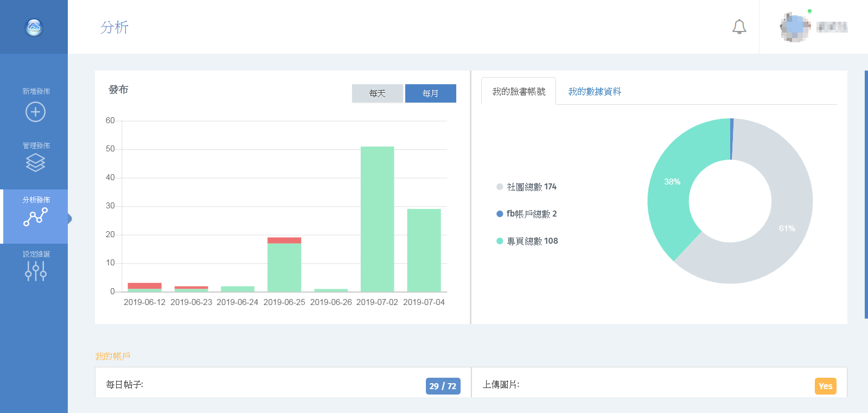Image resolution: width=868 pixels, height=413 pixels.
Task: Switch chart to 每天 view
Action: tap(377, 93)
